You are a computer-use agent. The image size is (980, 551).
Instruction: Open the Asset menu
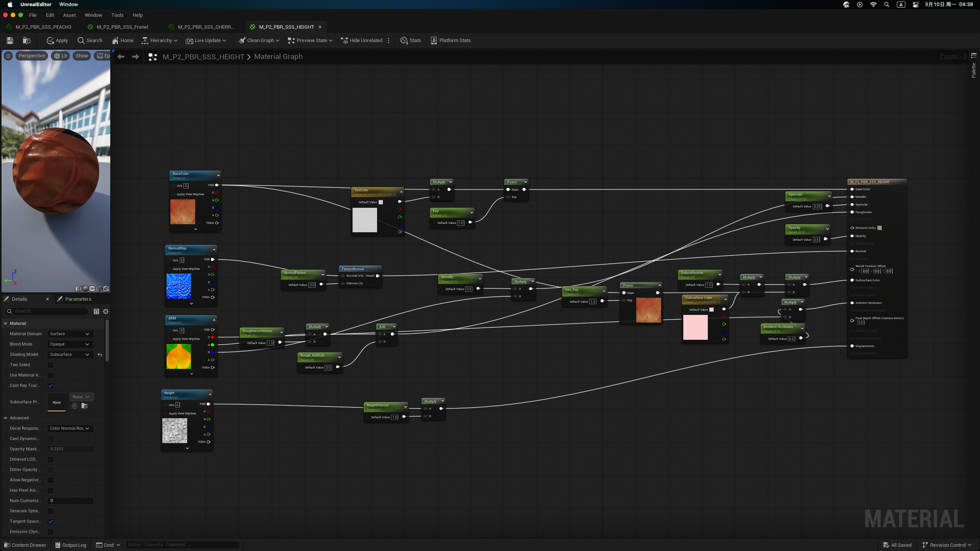(x=69, y=15)
